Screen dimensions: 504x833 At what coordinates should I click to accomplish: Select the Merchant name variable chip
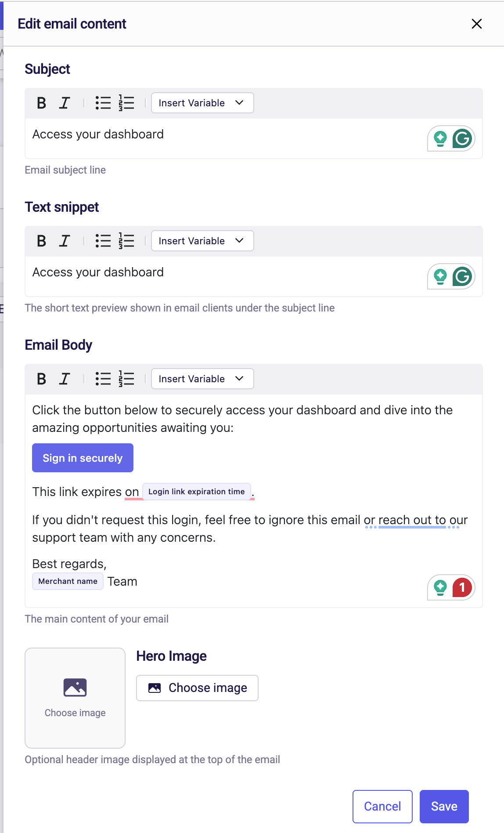tap(68, 581)
